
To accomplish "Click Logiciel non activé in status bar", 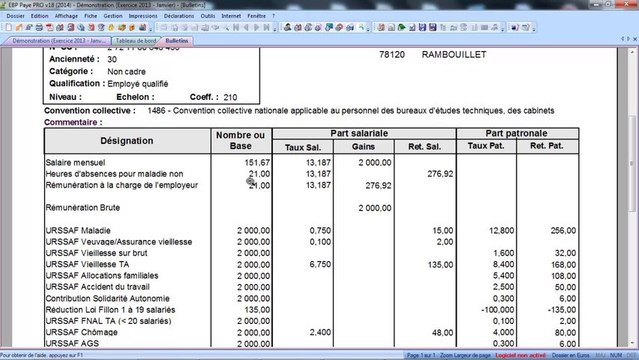I will click(x=520, y=355).
